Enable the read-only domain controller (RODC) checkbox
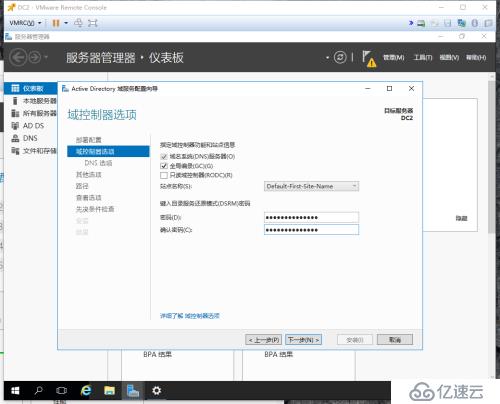This screenshot has height=404, width=500. click(x=164, y=175)
